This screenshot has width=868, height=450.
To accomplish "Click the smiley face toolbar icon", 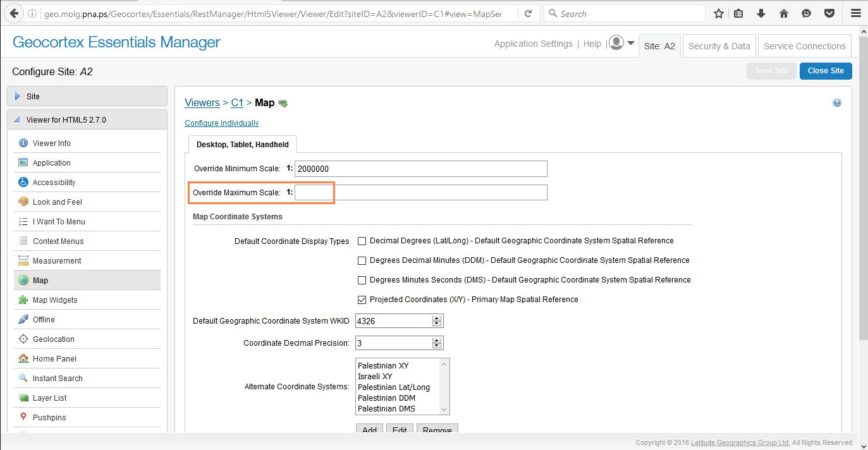I will pyautogui.click(x=806, y=13).
